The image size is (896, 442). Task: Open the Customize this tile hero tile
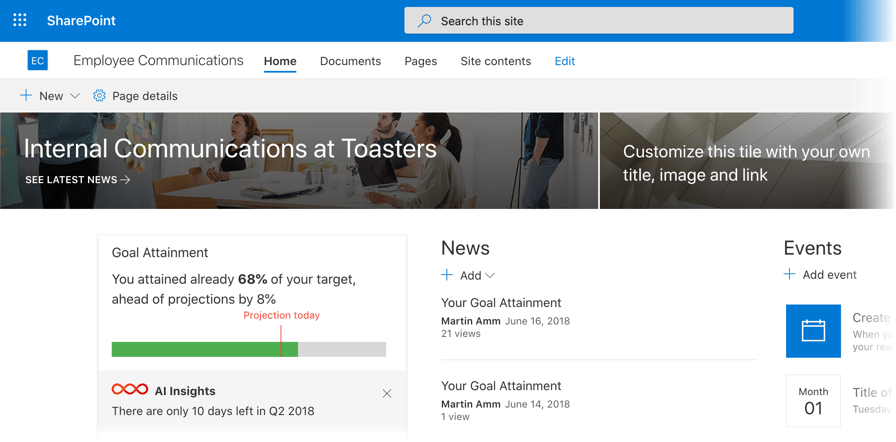coord(747,160)
